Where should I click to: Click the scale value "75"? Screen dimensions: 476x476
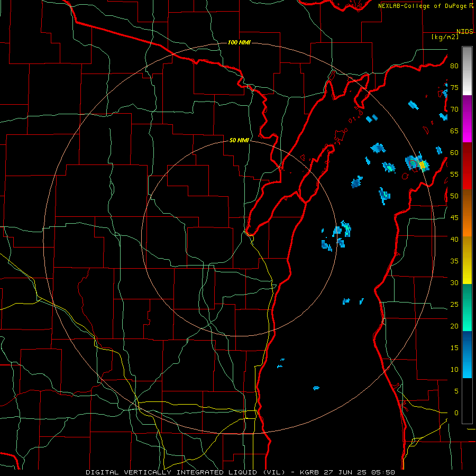[x=454, y=88]
